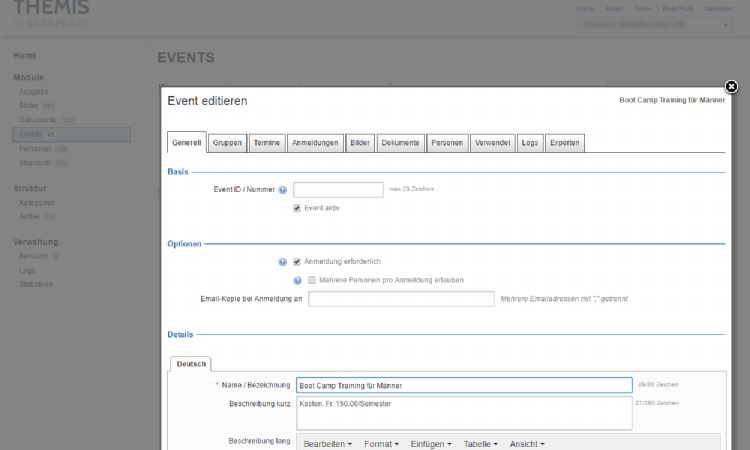Expand the Ansicht editor menu
750x450 pixels.
[526, 443]
